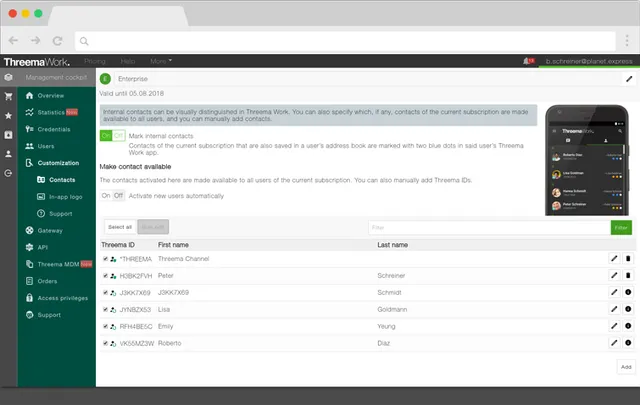The height and width of the screenshot is (405, 640).
Task: Open Pricing in the top navigation
Action: pyautogui.click(x=95, y=61)
